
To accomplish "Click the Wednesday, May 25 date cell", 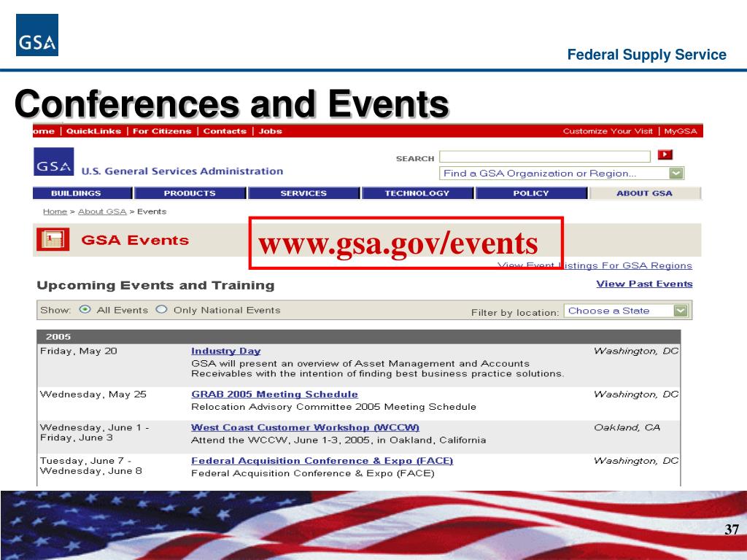I will click(x=93, y=394).
